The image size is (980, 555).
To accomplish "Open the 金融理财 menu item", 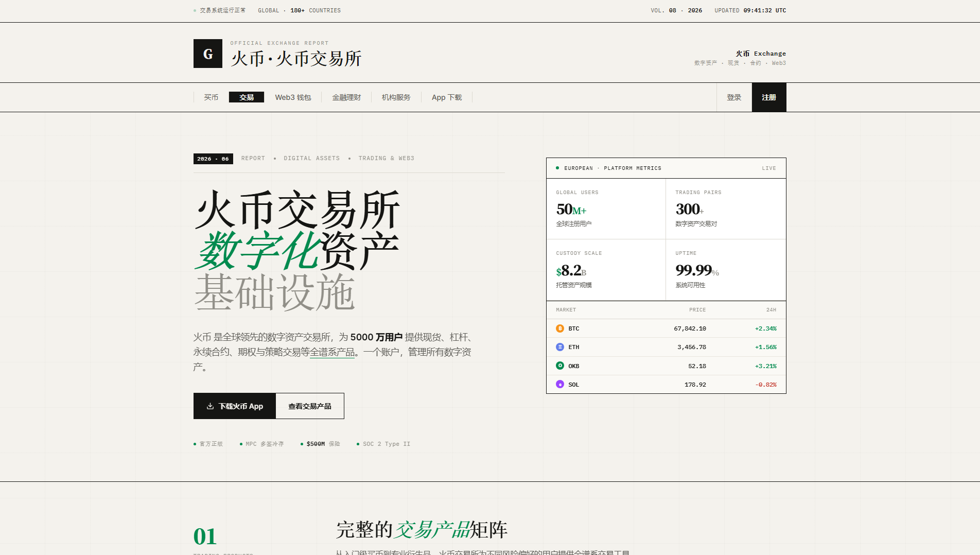I will point(346,97).
